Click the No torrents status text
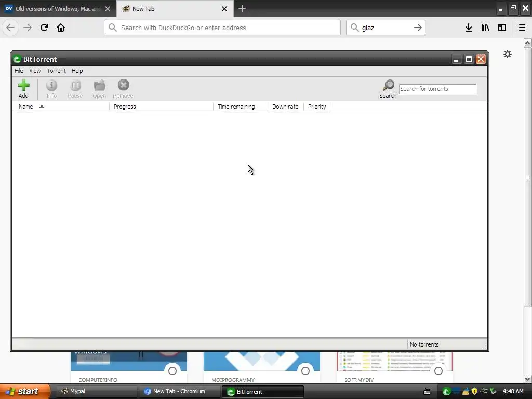Screen dimensions: 532x399 (424, 344)
